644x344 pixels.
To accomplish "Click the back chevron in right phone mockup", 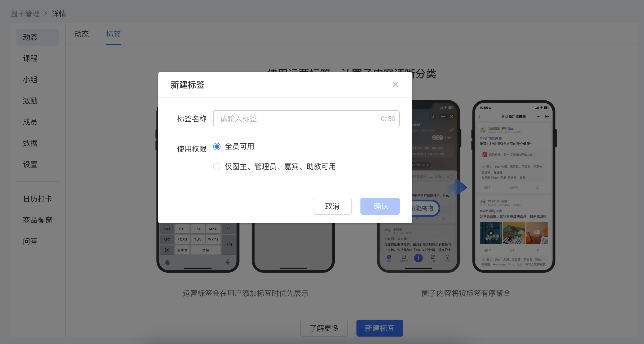I will pos(480,117).
